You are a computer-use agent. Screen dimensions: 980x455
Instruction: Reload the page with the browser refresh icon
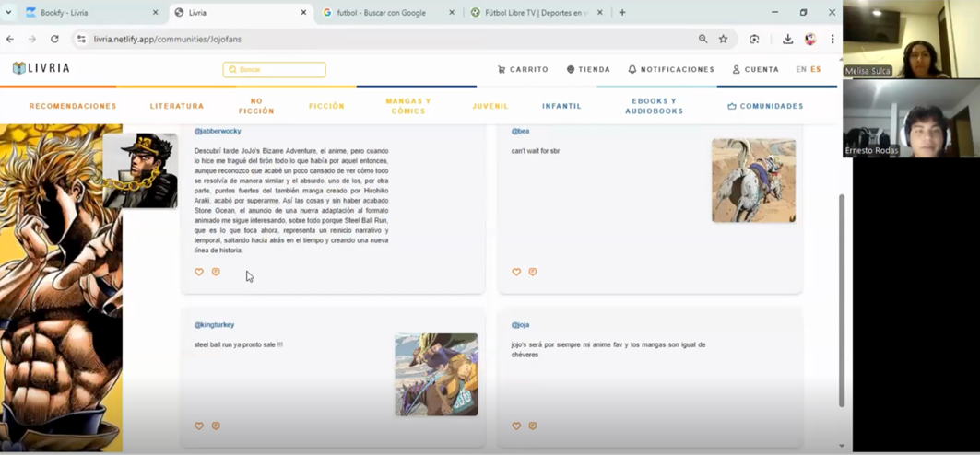[54, 39]
